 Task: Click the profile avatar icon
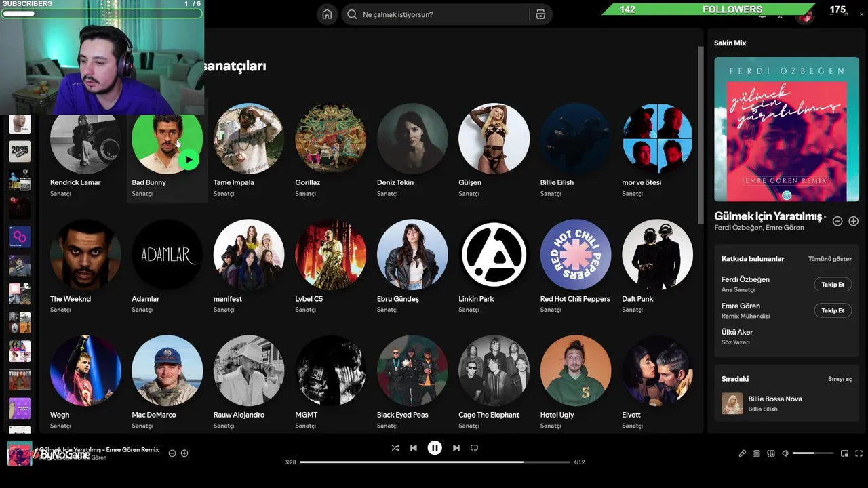805,16
